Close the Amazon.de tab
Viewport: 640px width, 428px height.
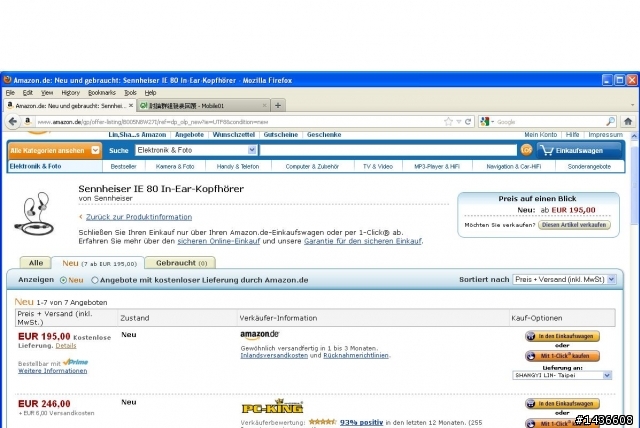click(131, 105)
